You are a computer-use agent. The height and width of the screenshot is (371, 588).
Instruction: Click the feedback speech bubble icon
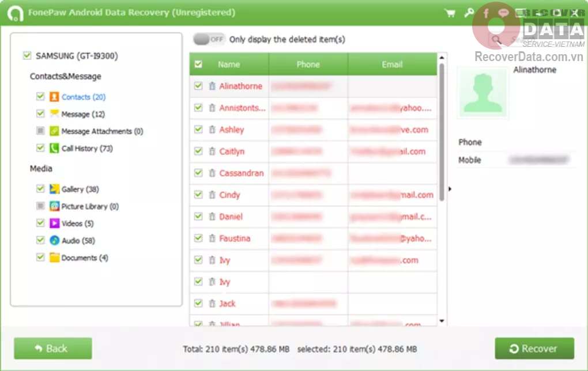[503, 13]
